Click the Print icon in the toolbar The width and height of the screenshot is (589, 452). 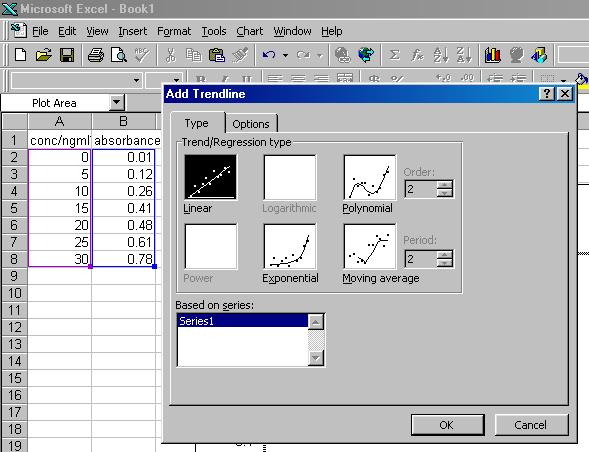click(96, 55)
